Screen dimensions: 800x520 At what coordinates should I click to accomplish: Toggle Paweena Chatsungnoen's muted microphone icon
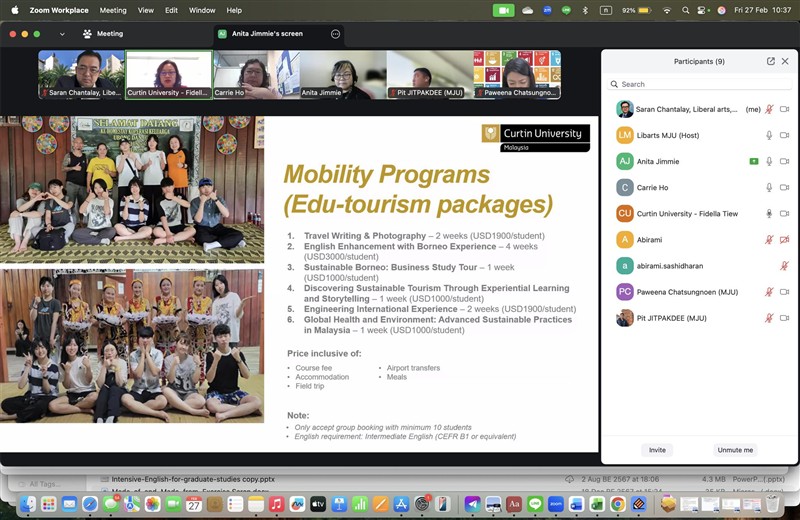(x=769, y=292)
